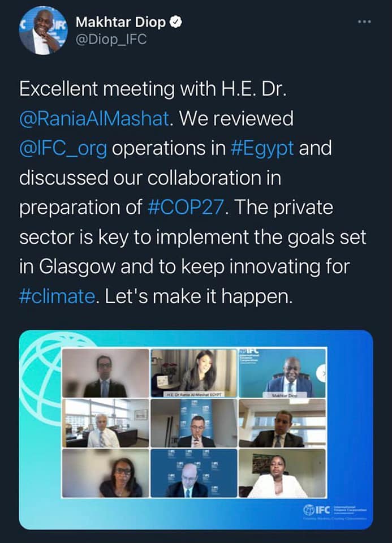Select the middle-left video tile, office with windows
This screenshot has width=392, height=543.
[x=106, y=423]
